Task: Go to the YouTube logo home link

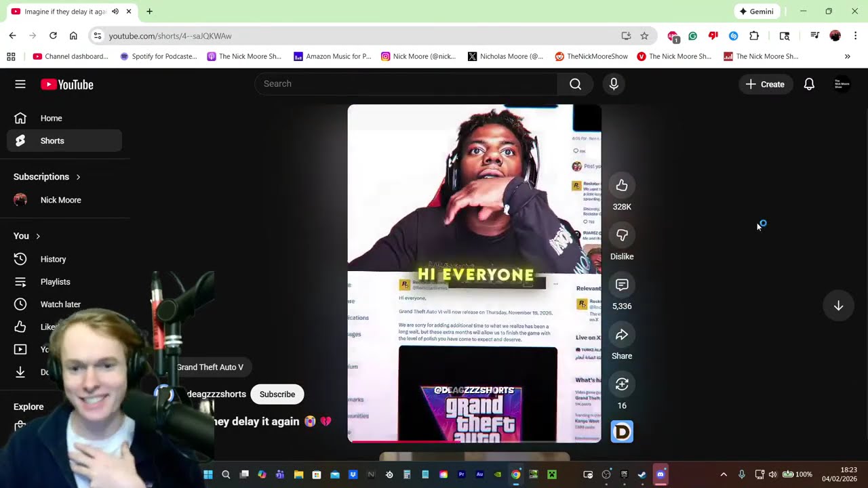Action: click(x=67, y=84)
